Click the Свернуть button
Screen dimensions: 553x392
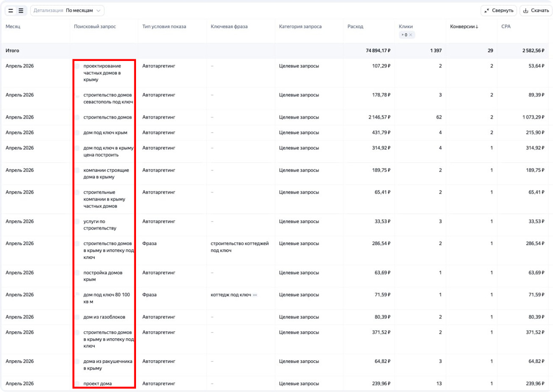499,11
